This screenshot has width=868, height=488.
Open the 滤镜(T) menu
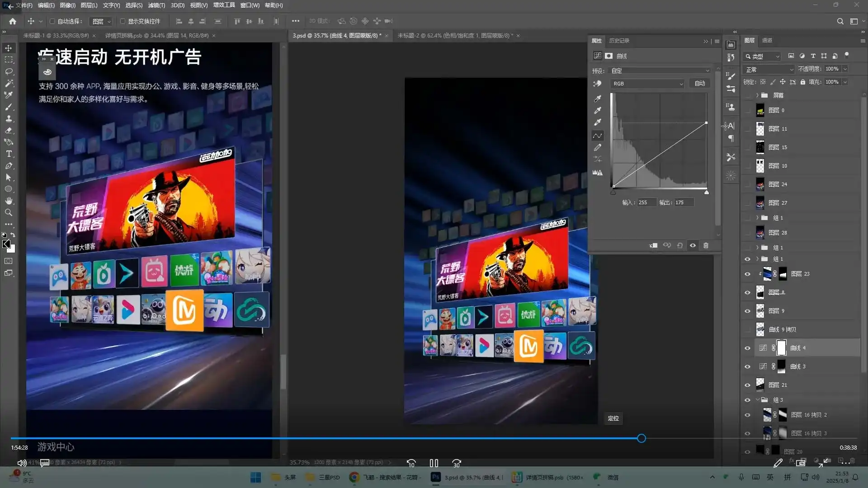tap(156, 5)
